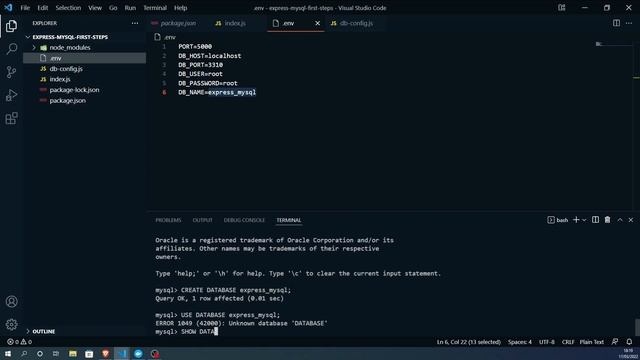Screen dimensions: 640x360
Task: Open Windows taskbar search
Action: [x=24, y=353]
